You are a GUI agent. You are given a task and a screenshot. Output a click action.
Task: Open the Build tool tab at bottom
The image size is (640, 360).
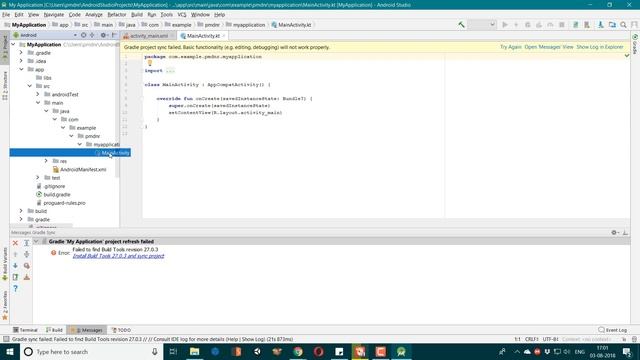54,330
